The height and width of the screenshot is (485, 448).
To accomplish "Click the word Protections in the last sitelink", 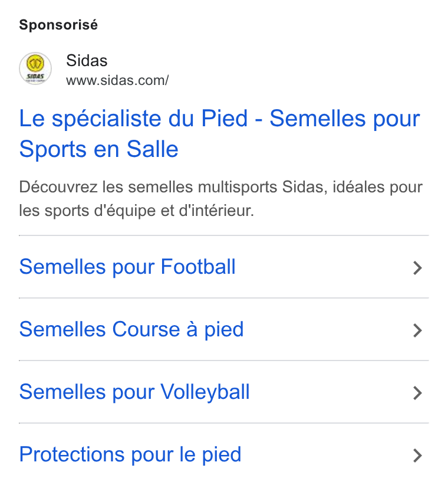I will 72,454.
